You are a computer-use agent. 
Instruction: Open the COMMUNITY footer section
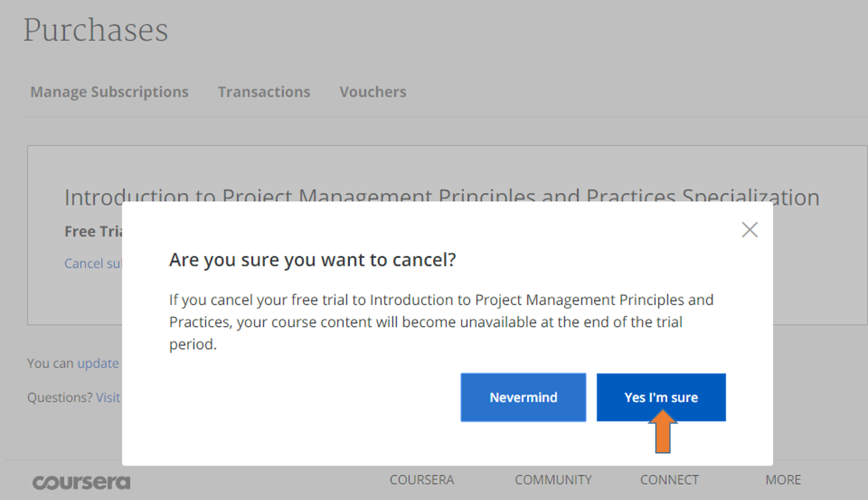point(553,480)
